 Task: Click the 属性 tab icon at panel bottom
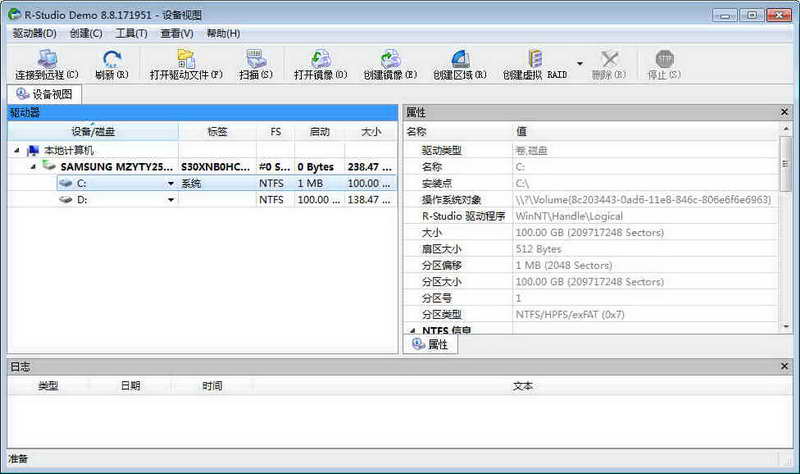[x=418, y=344]
